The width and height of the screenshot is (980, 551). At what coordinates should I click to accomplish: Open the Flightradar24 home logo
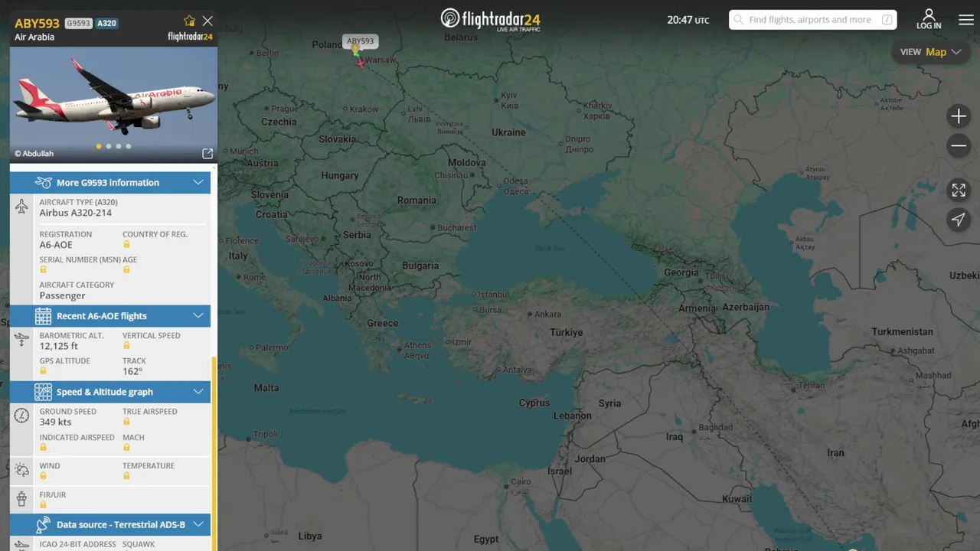point(491,19)
